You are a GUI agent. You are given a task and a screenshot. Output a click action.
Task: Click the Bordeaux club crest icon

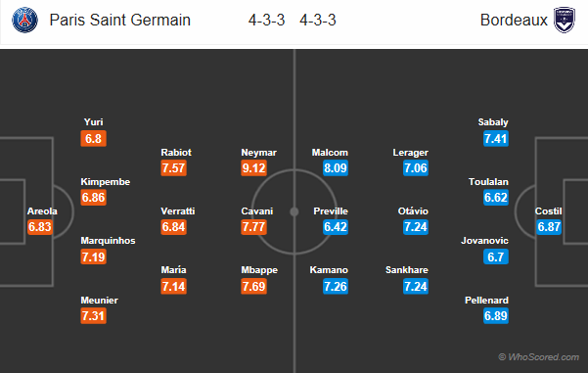coord(565,20)
